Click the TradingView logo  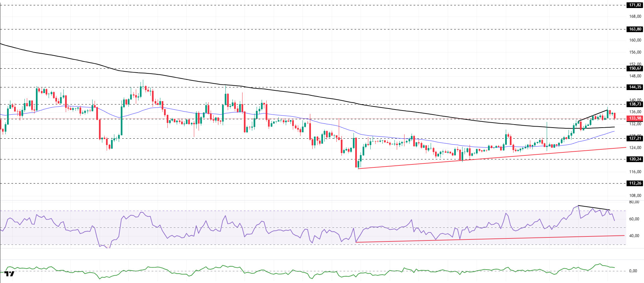(x=9, y=274)
